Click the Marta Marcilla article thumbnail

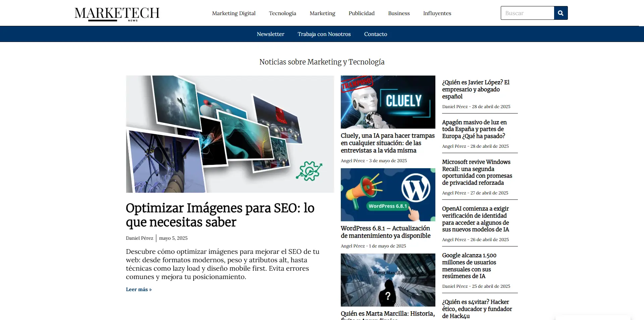click(388, 280)
